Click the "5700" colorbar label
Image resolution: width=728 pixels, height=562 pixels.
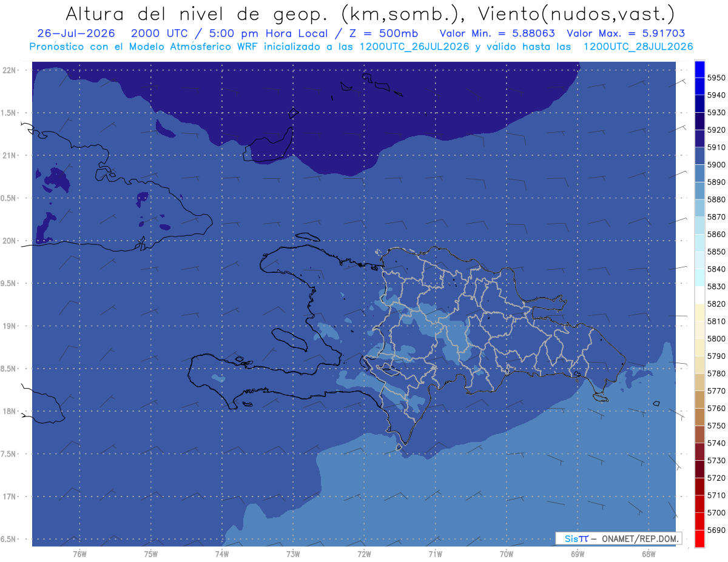point(716,512)
